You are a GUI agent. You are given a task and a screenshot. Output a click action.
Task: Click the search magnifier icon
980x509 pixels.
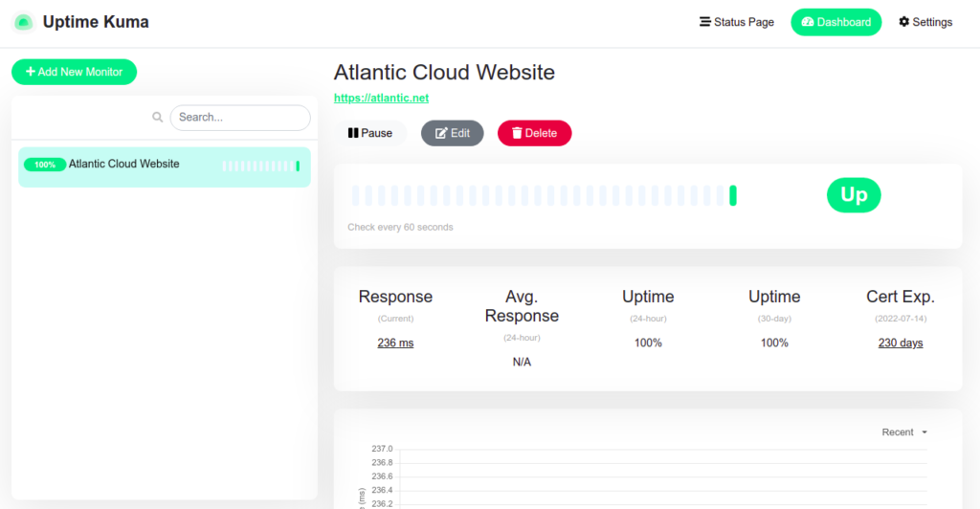click(158, 117)
